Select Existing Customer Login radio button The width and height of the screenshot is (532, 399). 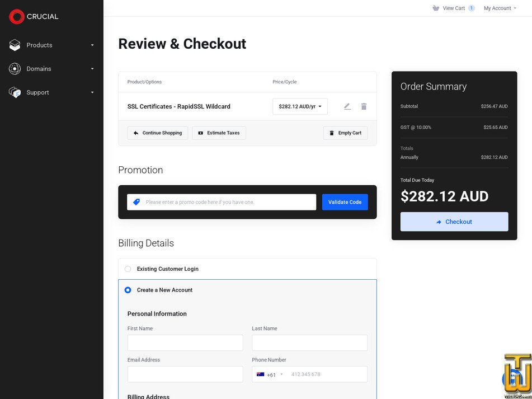pyautogui.click(x=128, y=269)
